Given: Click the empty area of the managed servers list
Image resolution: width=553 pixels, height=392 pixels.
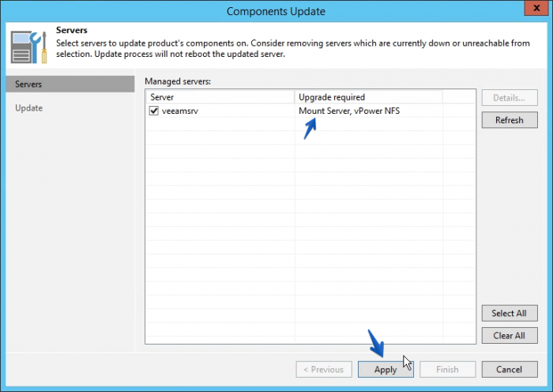Looking at the screenshot, I should 310,229.
